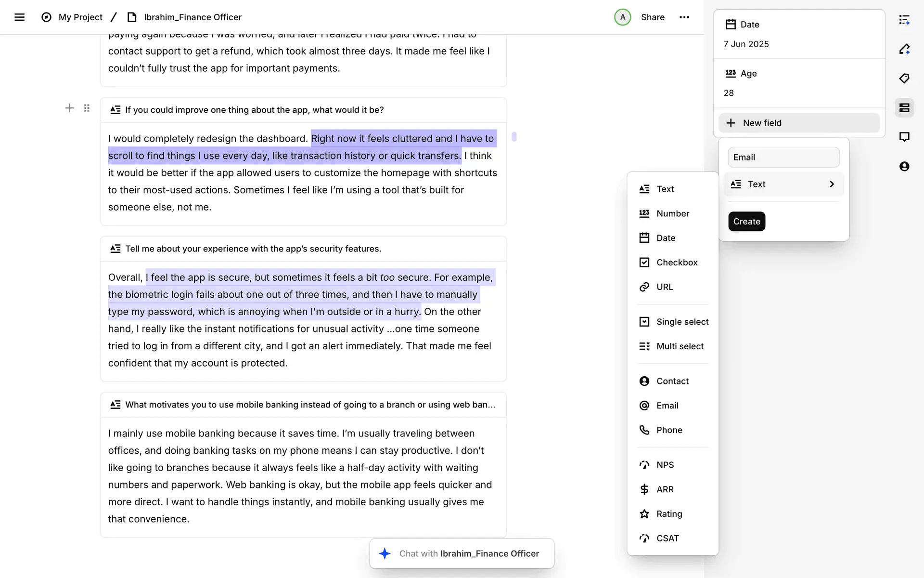
Task: Click the AI summary icon in right sidebar
Action: tap(904, 20)
